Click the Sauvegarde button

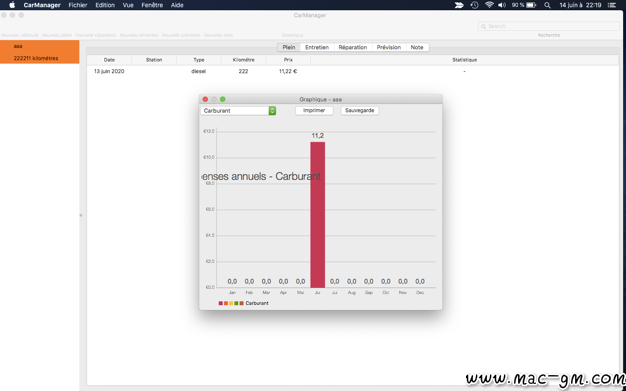[360, 110]
